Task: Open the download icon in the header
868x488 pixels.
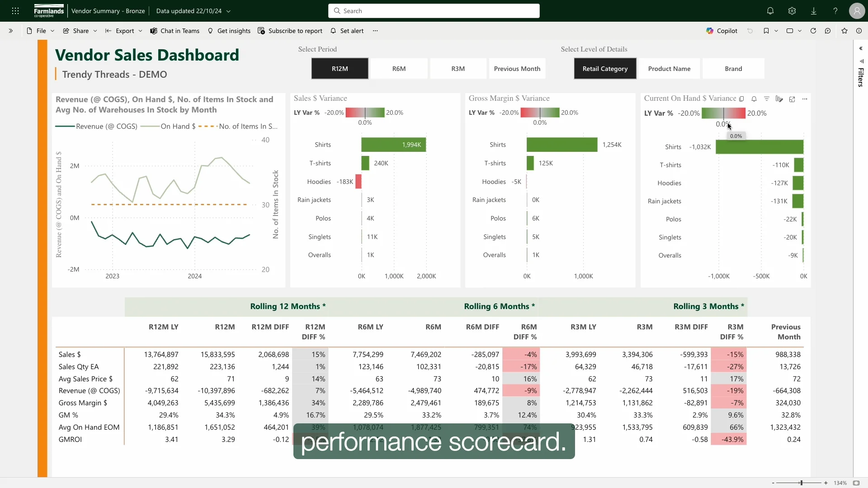Action: [813, 11]
